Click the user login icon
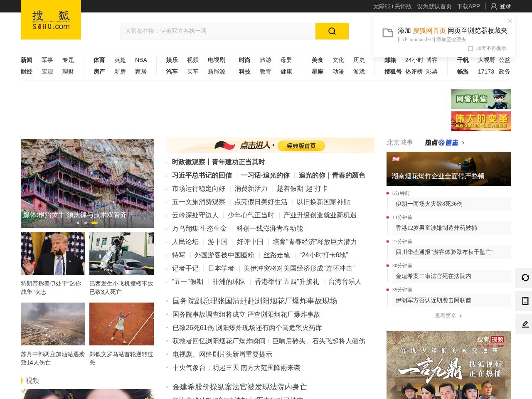Image resolution: width=532 pixels, height=399 pixels. (x=494, y=6)
